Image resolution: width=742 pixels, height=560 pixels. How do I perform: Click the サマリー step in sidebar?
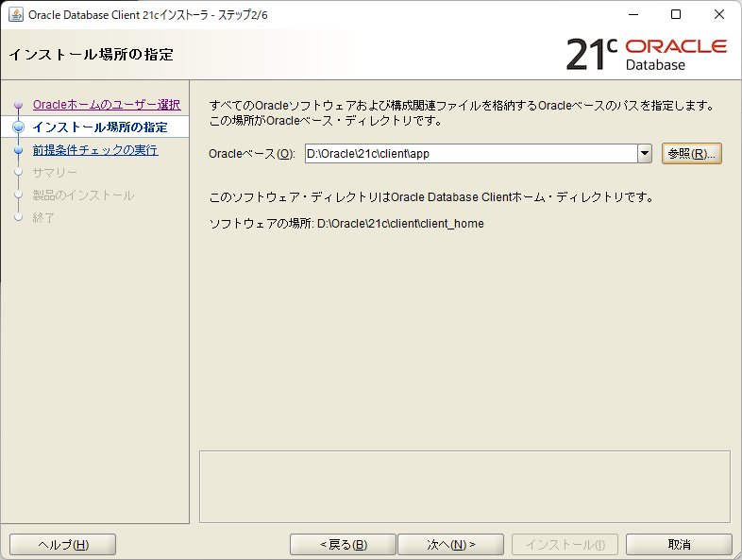(x=55, y=172)
